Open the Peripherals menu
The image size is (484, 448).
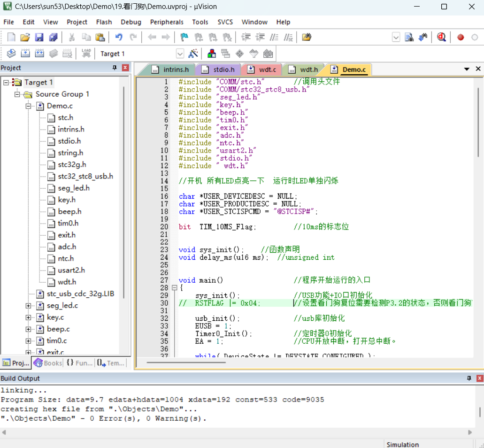167,22
